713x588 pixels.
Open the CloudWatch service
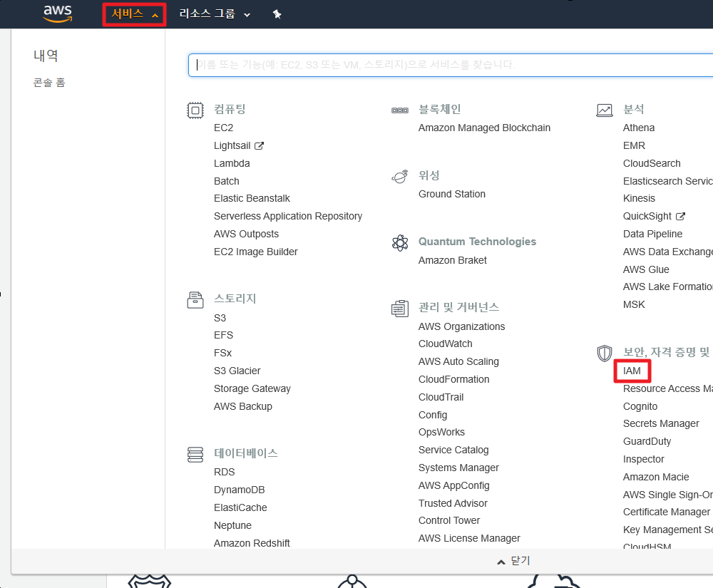coord(445,344)
